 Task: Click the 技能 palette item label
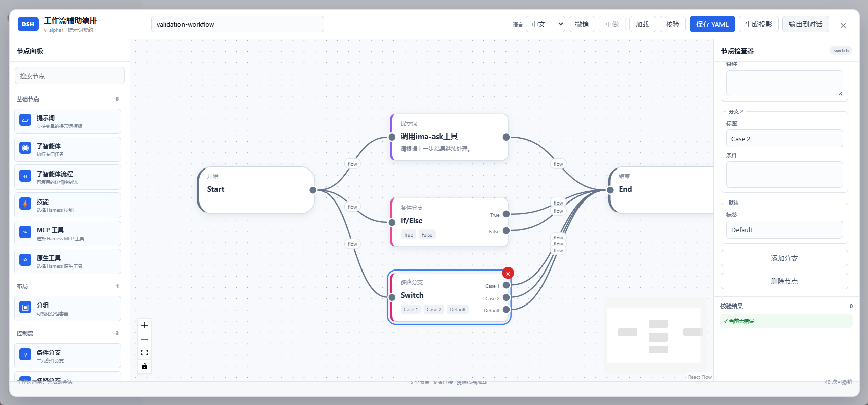[43, 202]
